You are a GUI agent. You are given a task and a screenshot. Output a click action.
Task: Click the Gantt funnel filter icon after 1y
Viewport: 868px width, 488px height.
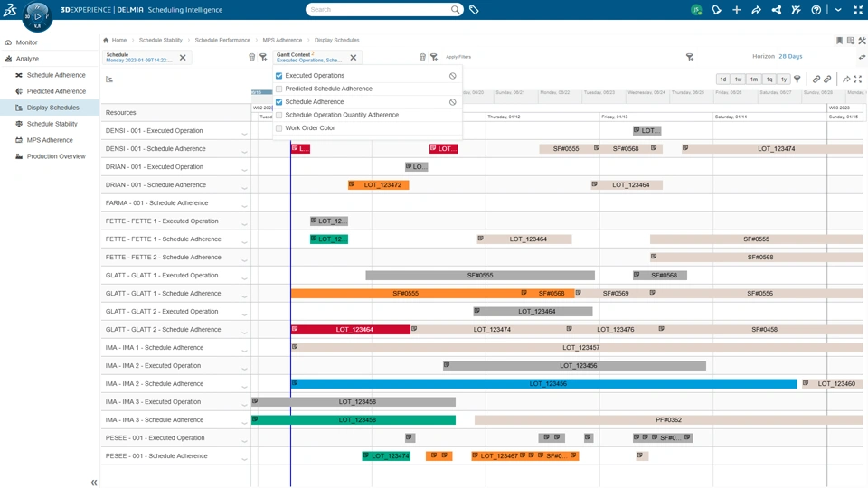(797, 80)
